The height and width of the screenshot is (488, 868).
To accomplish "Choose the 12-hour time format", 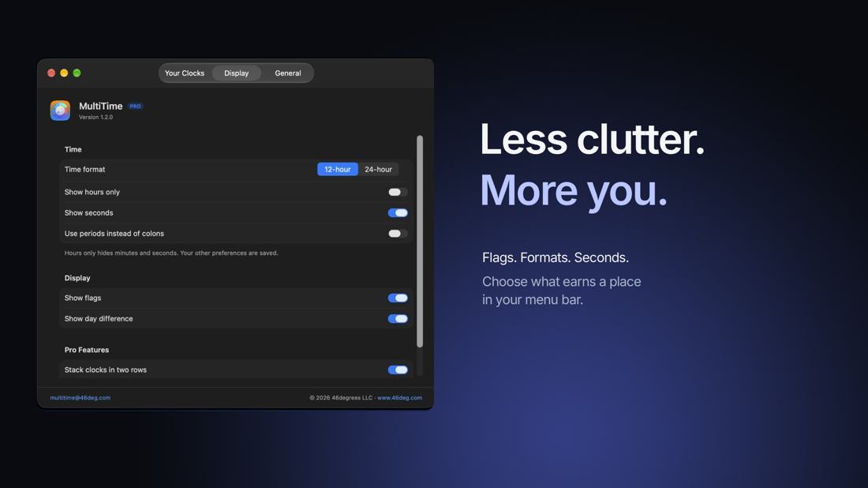I will click(337, 170).
